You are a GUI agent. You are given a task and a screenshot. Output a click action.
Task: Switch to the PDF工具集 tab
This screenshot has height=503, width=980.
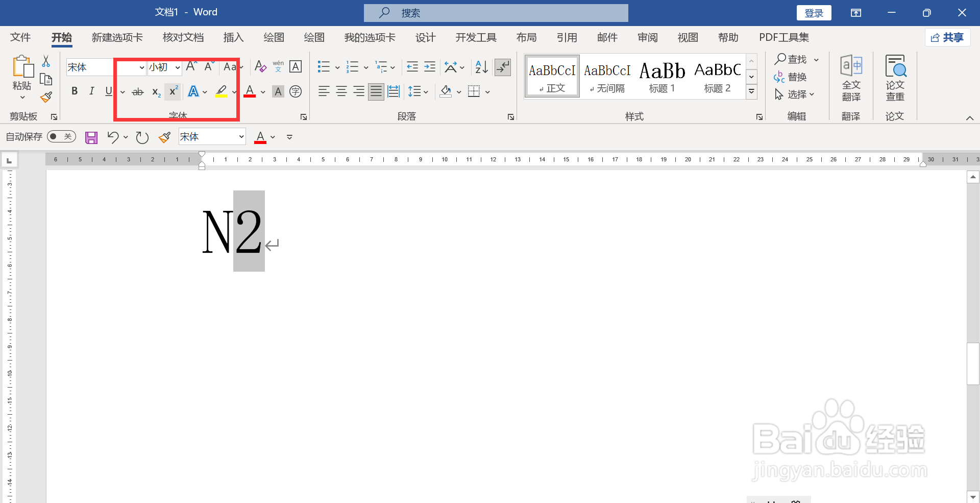pos(783,37)
